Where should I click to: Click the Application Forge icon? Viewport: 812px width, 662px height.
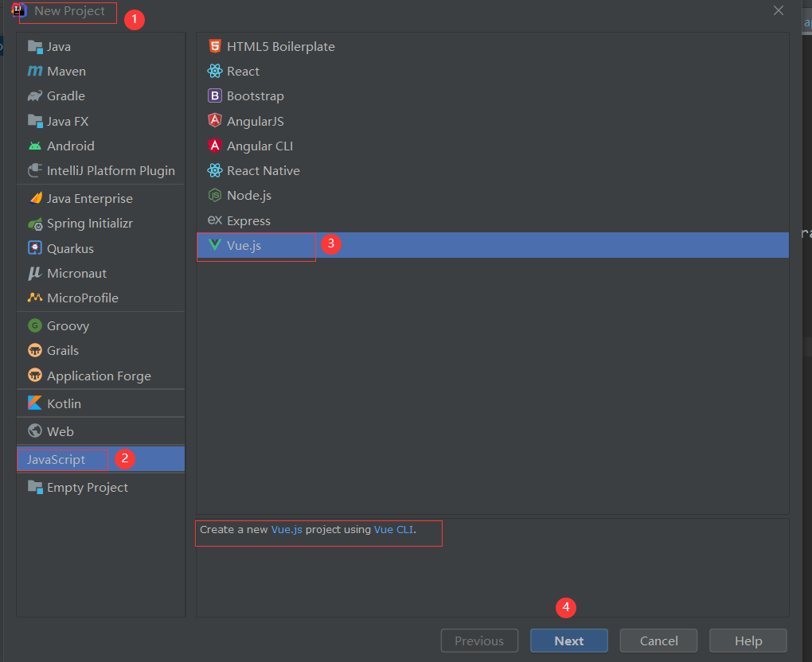pyautogui.click(x=35, y=376)
